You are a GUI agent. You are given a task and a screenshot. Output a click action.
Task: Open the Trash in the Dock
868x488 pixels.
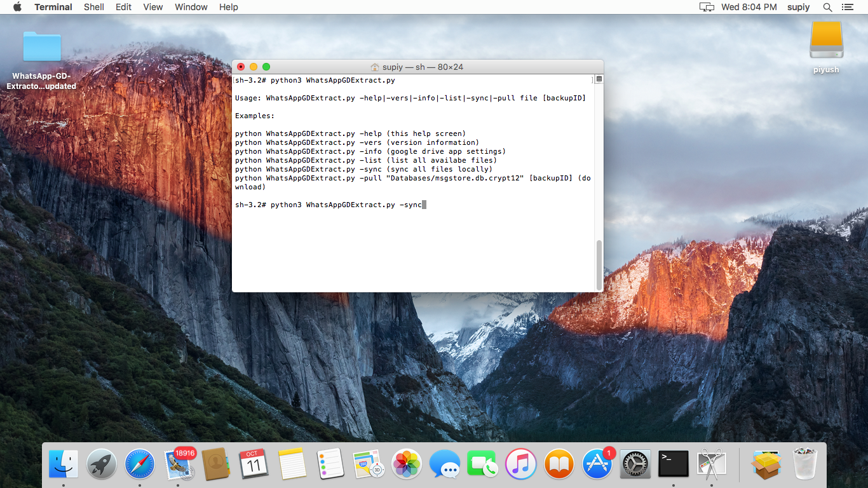(x=805, y=464)
